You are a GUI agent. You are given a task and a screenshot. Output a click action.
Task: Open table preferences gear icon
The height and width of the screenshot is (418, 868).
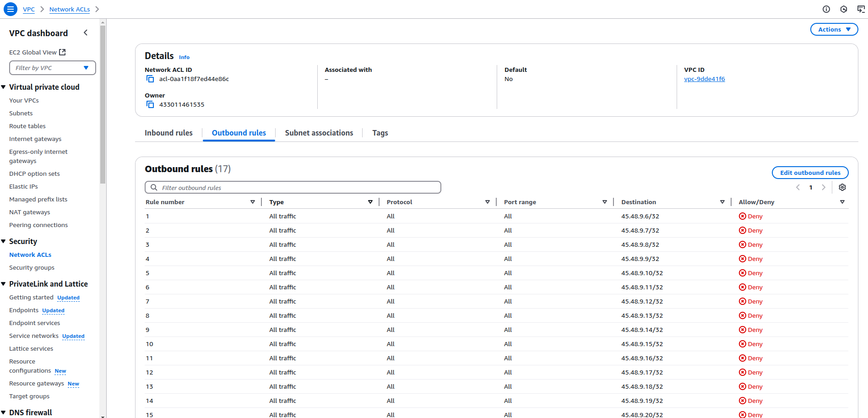(x=842, y=187)
